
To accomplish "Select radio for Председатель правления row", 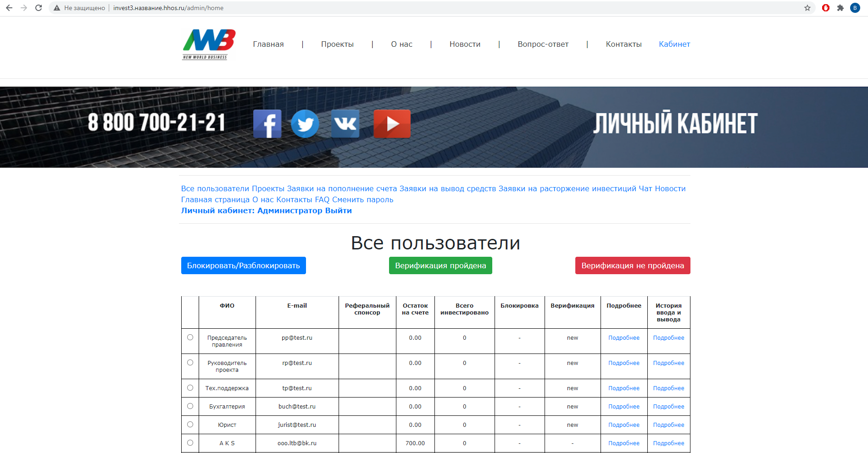I will tap(190, 337).
